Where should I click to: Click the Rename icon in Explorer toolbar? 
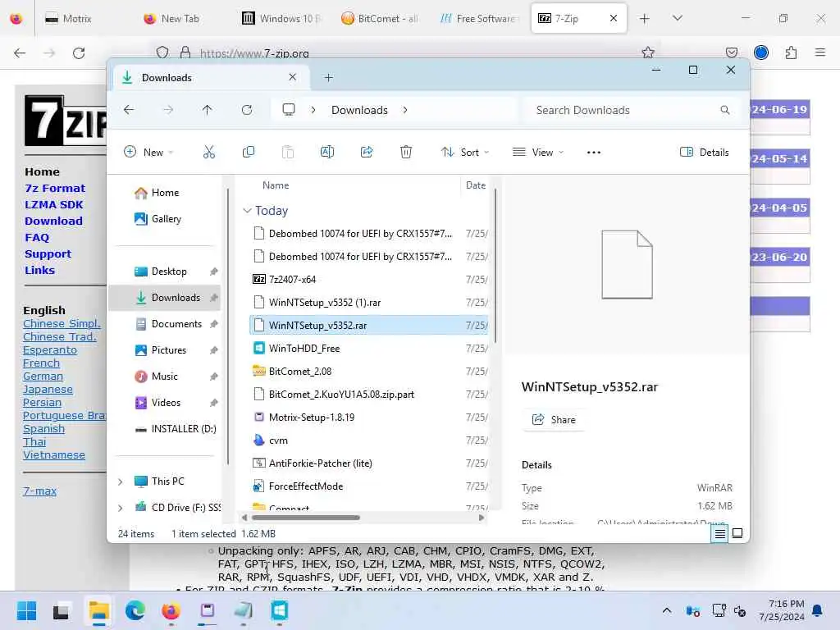point(326,152)
